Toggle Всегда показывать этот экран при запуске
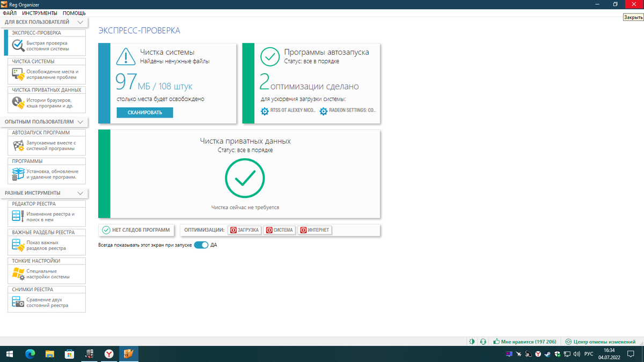This screenshot has height=362, width=644. [x=200, y=244]
